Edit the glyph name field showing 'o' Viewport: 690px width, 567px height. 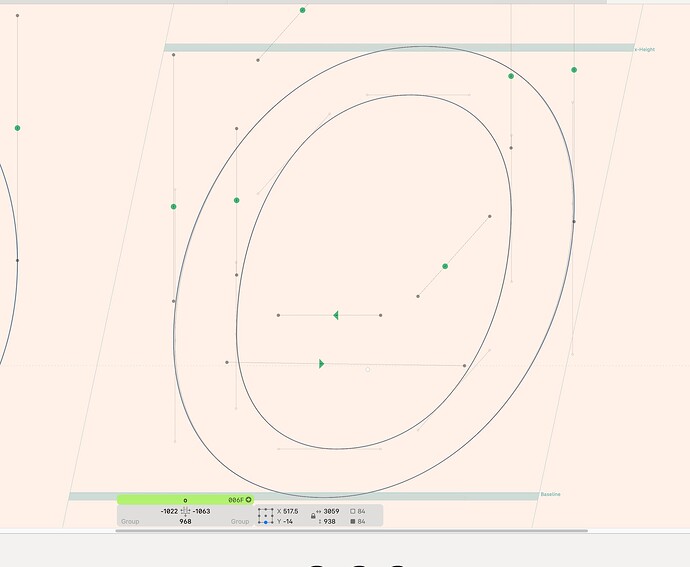185,500
